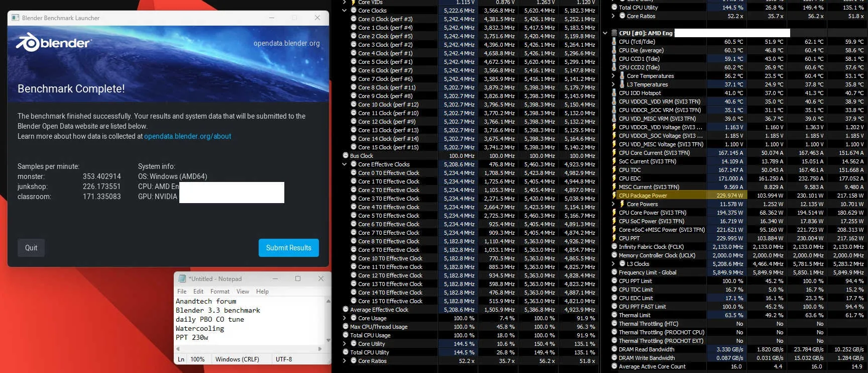The height and width of the screenshot is (373, 868).
Task: Open the View menu in Notepad
Action: 243,292
